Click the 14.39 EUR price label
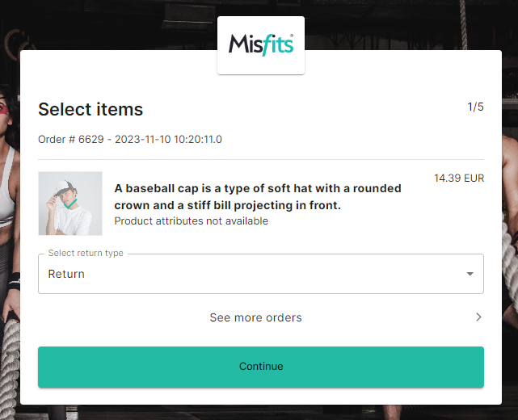This screenshot has height=420, width=518. pos(458,178)
